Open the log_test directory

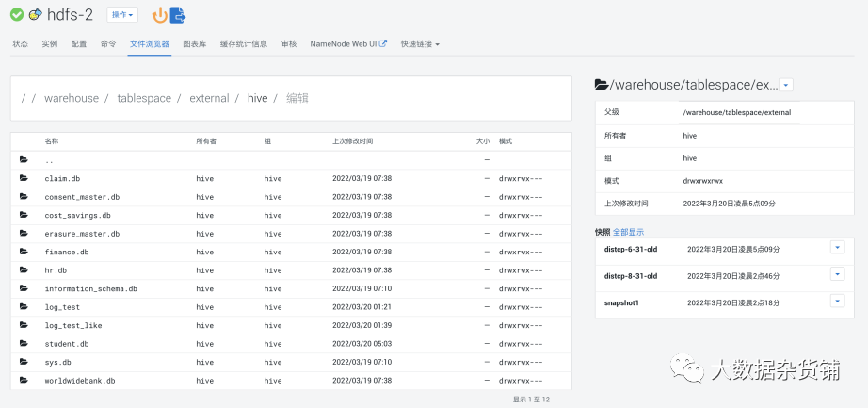(62, 307)
